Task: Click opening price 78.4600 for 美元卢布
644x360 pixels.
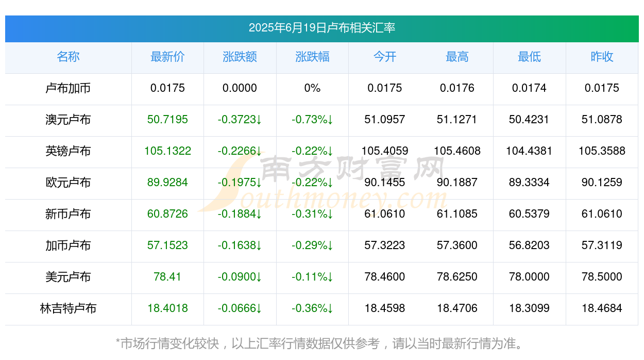Action: tap(385, 277)
